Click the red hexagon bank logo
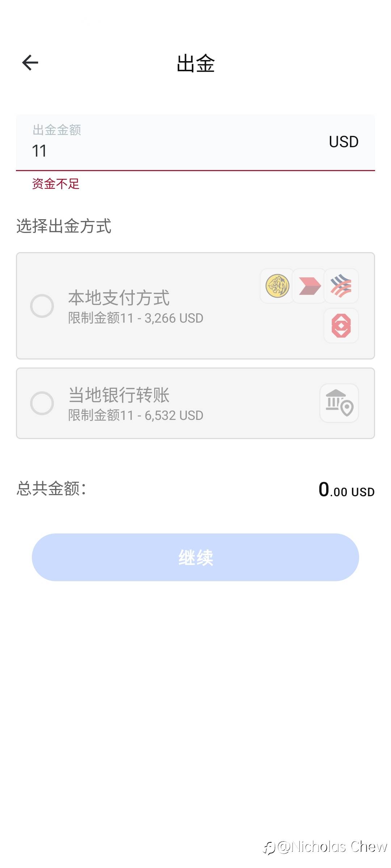 (341, 325)
